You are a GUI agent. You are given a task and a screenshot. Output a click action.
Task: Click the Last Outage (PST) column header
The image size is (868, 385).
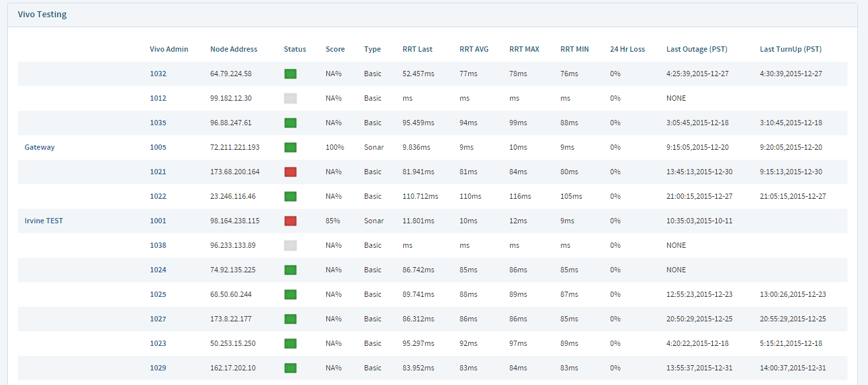click(697, 49)
